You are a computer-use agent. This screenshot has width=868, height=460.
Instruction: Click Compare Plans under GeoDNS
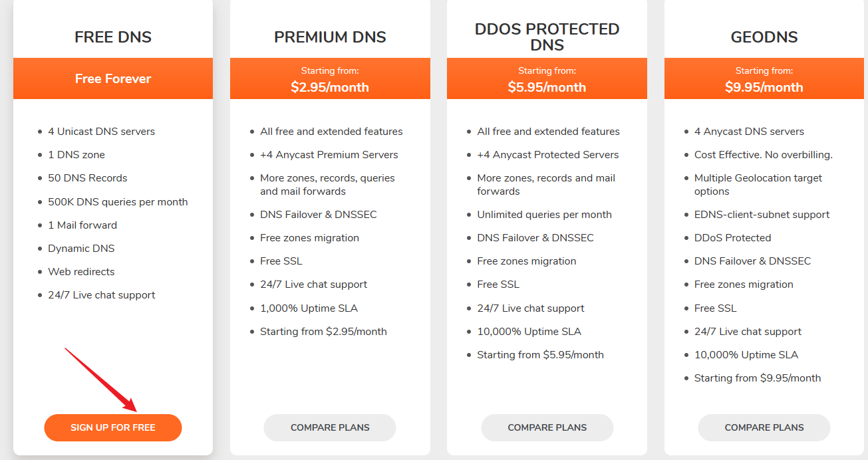764,427
